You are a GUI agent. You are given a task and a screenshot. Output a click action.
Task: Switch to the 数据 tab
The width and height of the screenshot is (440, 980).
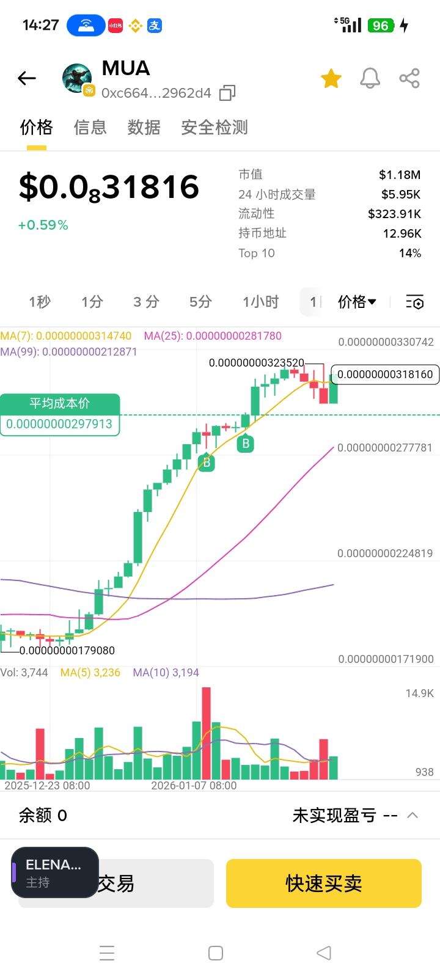pos(144,127)
